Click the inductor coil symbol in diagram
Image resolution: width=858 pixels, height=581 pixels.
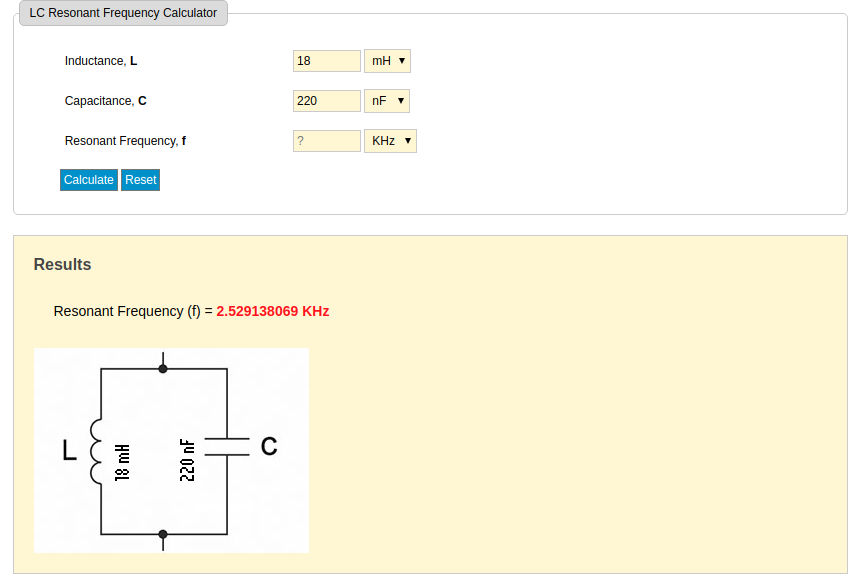point(96,451)
